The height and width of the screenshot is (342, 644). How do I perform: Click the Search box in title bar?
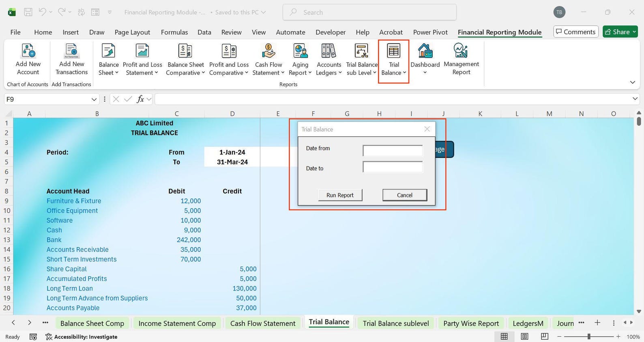pyautogui.click(x=369, y=12)
